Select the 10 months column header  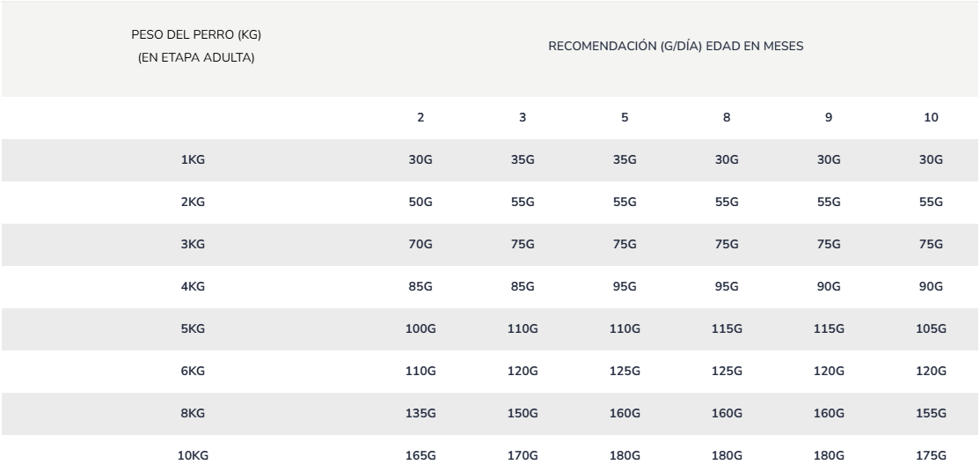click(x=931, y=118)
